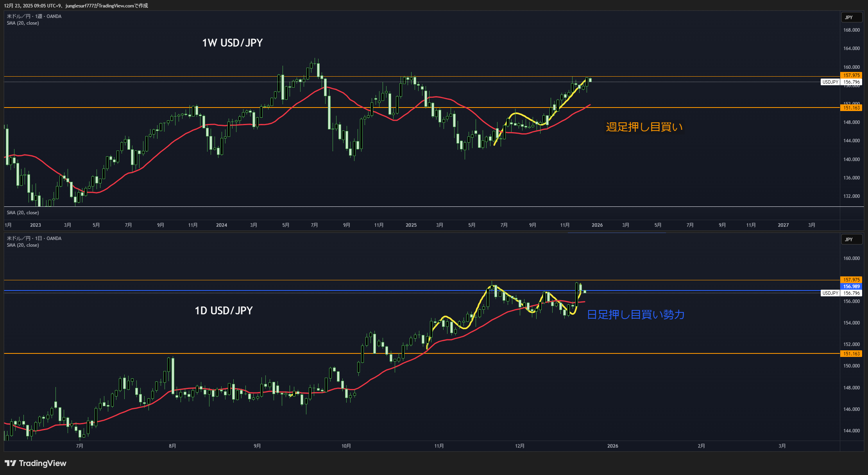Click the 157.975 orange price label on weekly chart
Viewport: 868px width, 475px height.
click(851, 75)
